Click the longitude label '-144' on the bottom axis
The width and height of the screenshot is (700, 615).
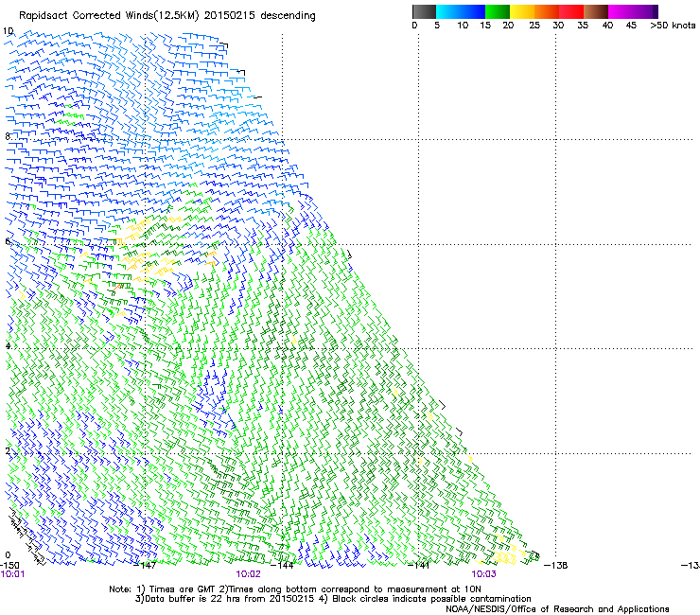(x=282, y=566)
